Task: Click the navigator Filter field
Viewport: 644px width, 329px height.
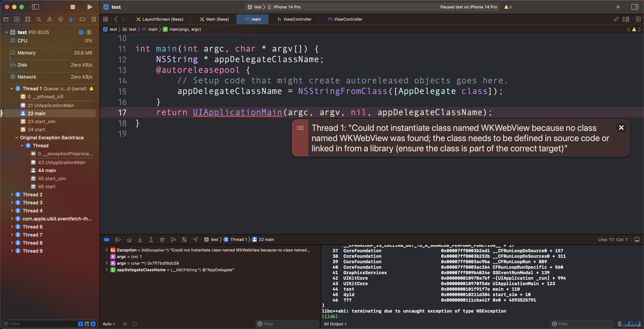Action: (40, 324)
